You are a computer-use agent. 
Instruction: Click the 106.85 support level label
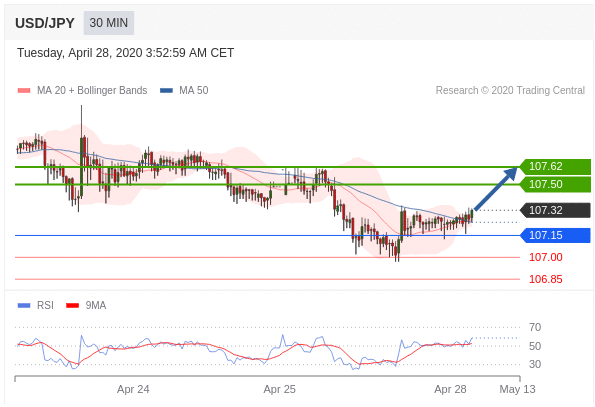pyautogui.click(x=546, y=279)
